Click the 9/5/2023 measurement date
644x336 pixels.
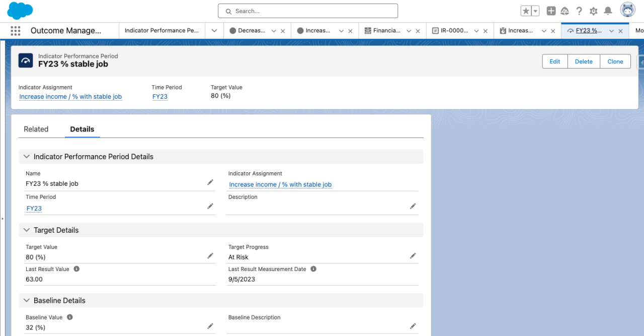pyautogui.click(x=242, y=279)
